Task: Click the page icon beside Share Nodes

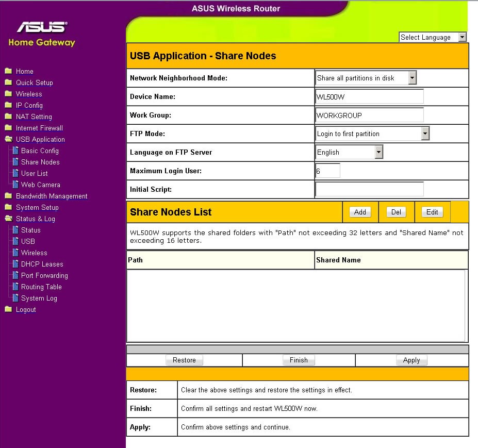Action: click(15, 162)
